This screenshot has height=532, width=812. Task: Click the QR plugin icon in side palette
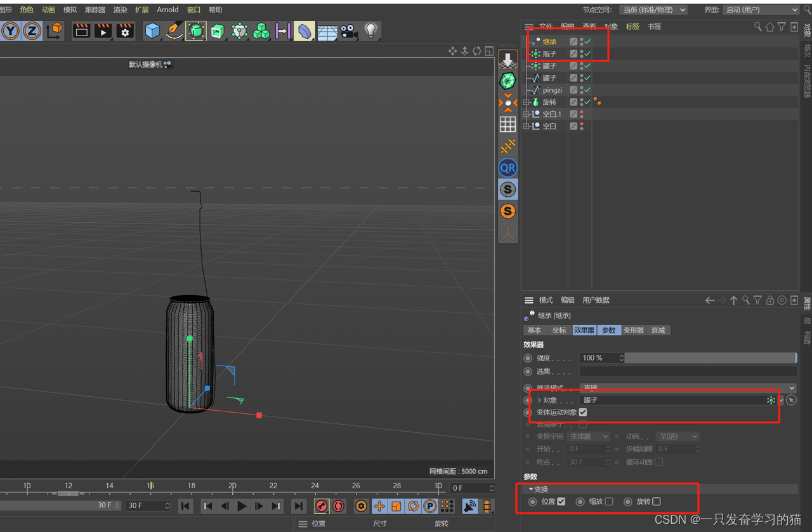pos(507,168)
